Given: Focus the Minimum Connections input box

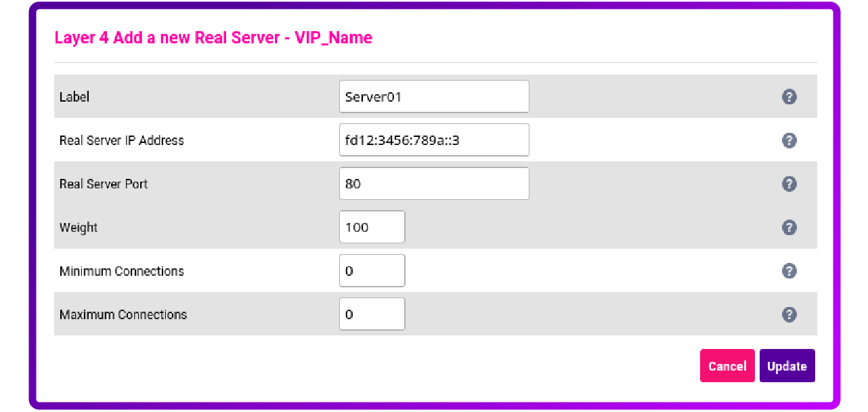Looking at the screenshot, I should (x=372, y=270).
